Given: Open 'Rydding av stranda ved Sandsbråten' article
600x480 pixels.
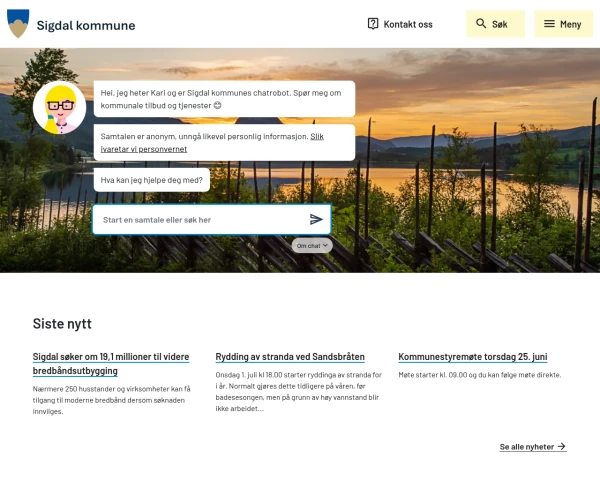Looking at the screenshot, I should (290, 357).
